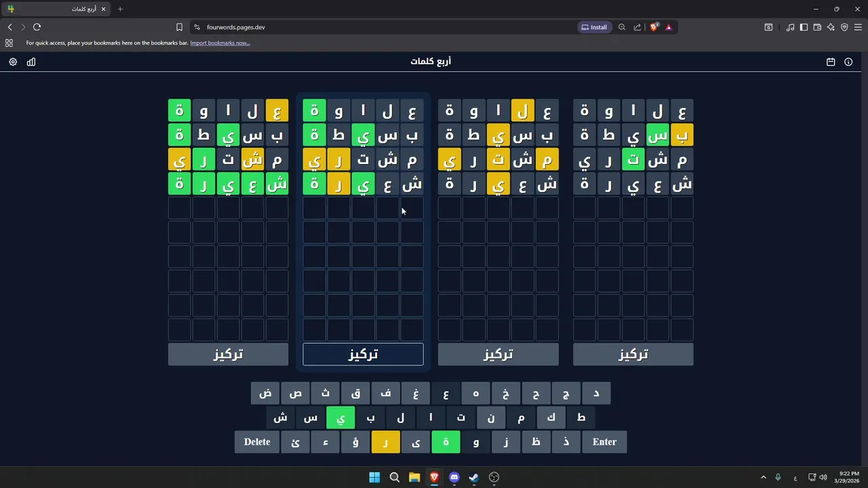Screen dimensions: 868x488
Task: Open File Explorer from taskbar
Action: [414, 477]
